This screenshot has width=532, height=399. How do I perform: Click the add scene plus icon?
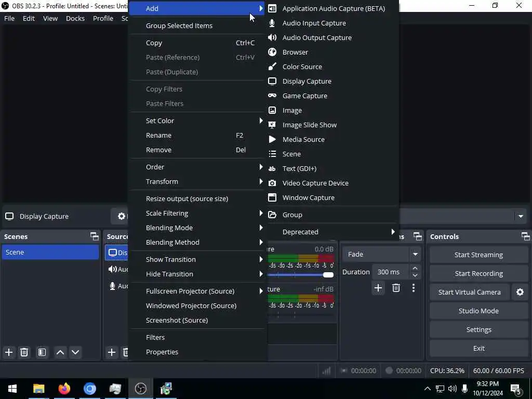click(x=9, y=352)
